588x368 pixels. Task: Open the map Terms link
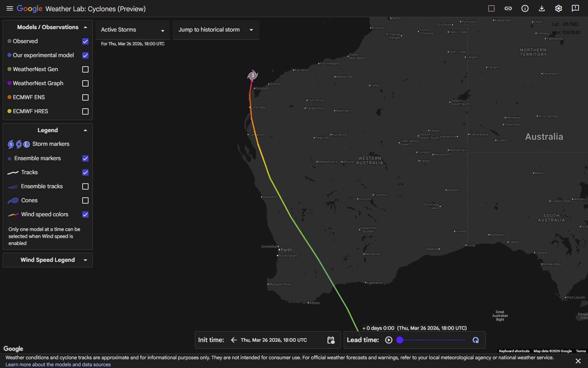[x=581, y=351]
